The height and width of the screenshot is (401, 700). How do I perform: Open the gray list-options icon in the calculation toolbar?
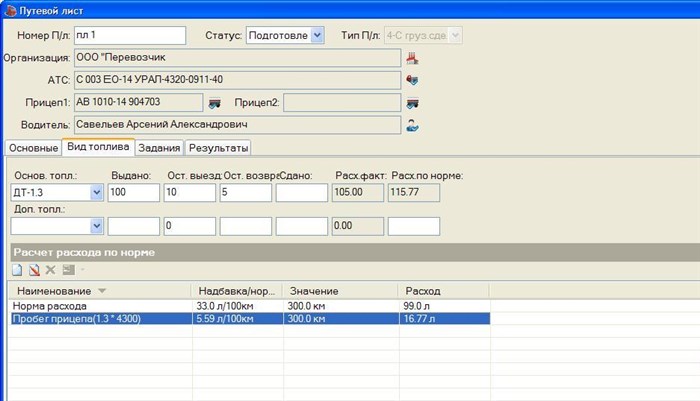coord(68,270)
